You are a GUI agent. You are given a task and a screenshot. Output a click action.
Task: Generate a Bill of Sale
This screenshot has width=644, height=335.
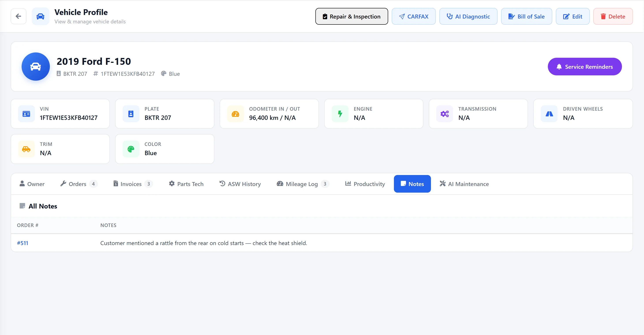click(526, 16)
